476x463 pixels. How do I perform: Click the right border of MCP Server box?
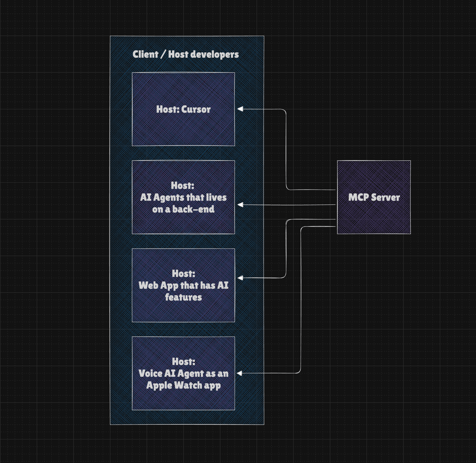[411, 197]
